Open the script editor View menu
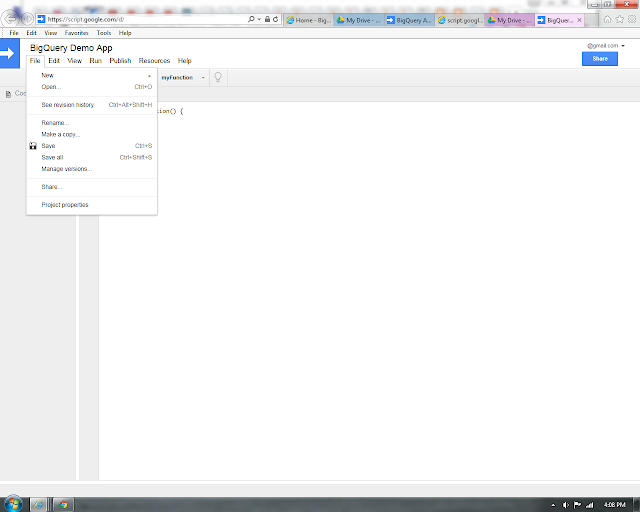 tap(74, 61)
